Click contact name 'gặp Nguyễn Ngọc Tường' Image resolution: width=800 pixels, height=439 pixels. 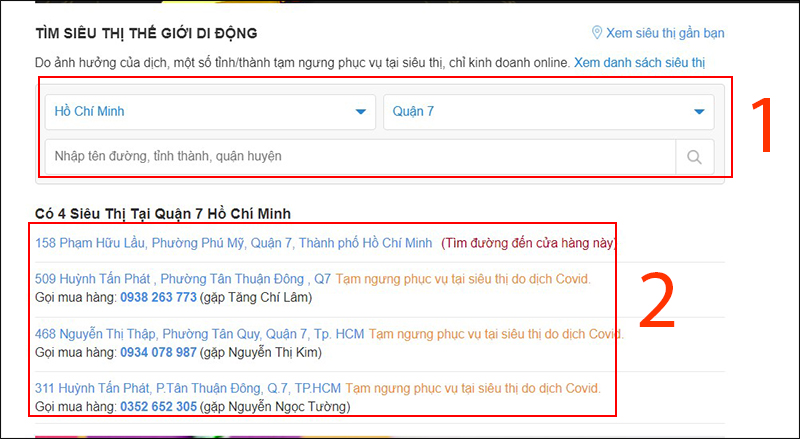point(275,407)
